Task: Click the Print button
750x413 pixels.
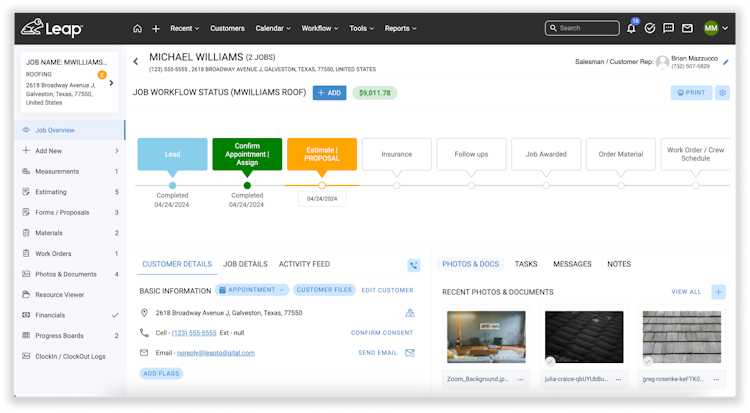Action: pyautogui.click(x=691, y=92)
